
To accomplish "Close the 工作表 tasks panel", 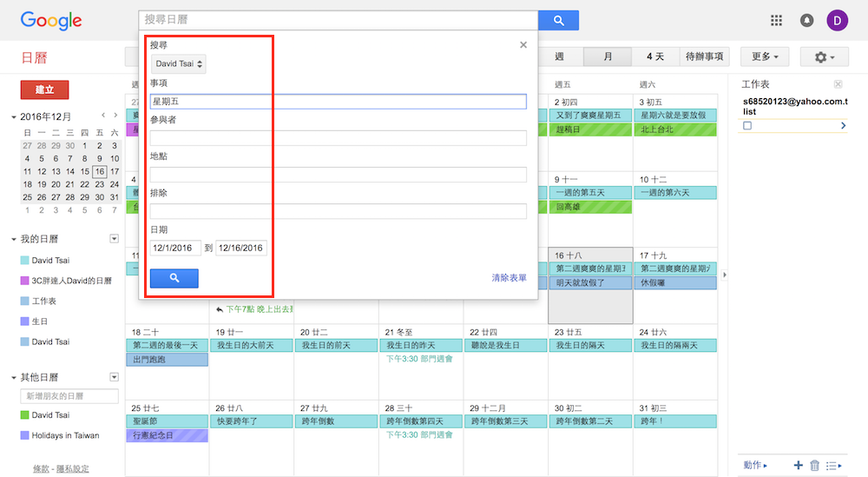I will (x=837, y=84).
